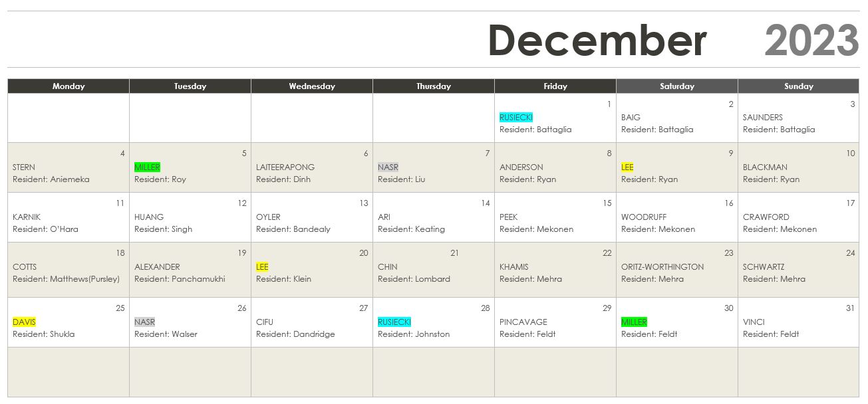
Task: Select the Saturday column header
Action: click(x=677, y=86)
